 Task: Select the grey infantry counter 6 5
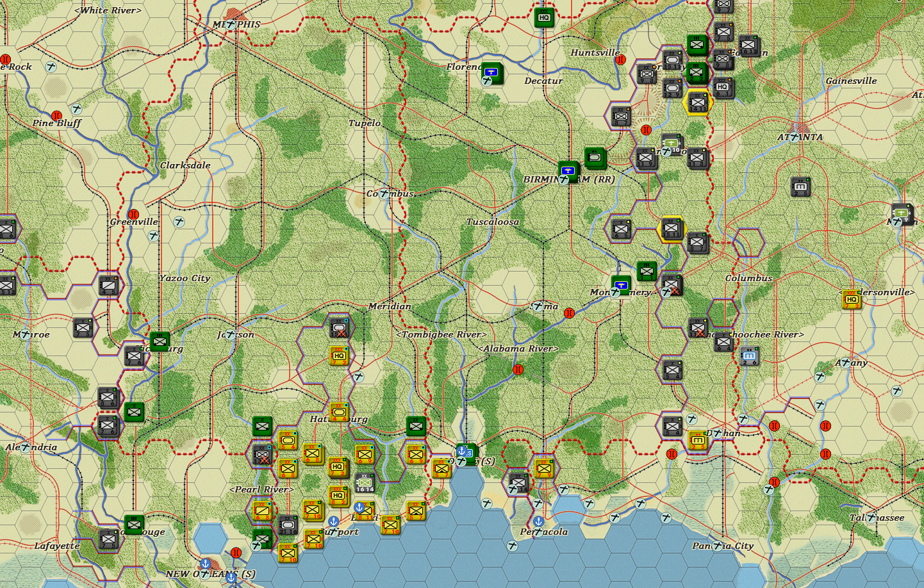pyautogui.click(x=621, y=229)
